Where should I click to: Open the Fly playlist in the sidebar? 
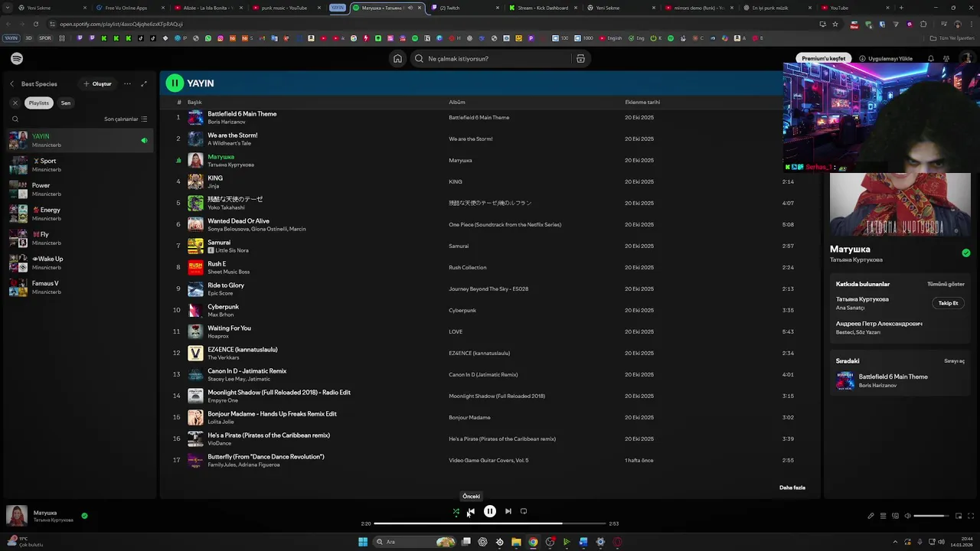point(78,238)
